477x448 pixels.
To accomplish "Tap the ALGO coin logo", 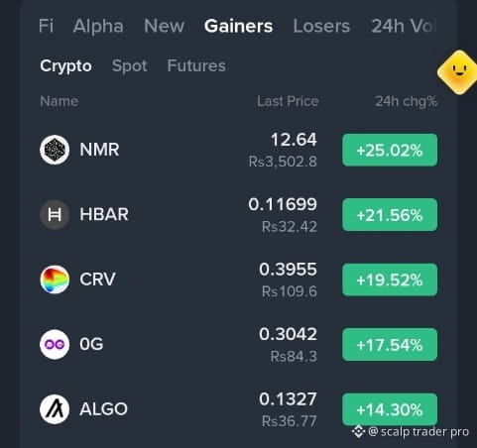I will tap(55, 409).
